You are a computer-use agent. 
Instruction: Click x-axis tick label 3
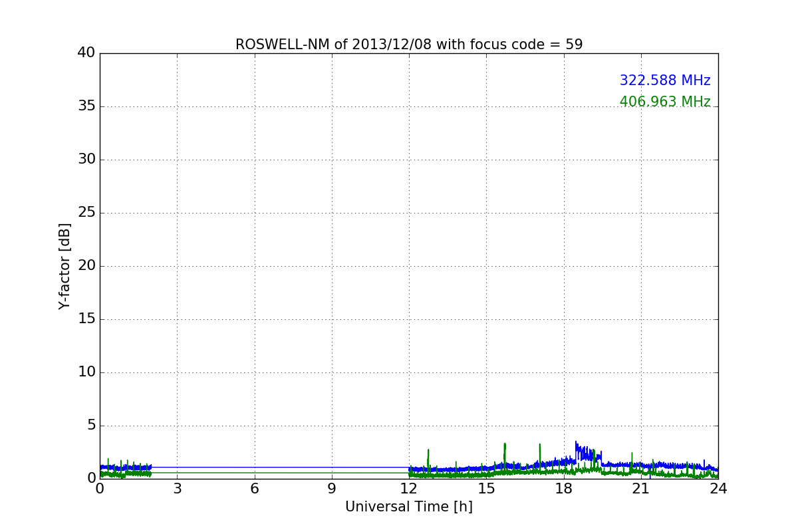coord(177,489)
